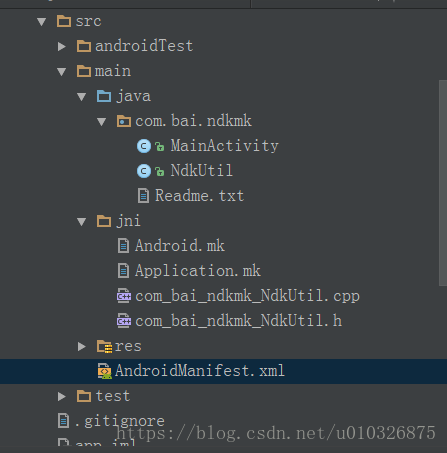
Task: Open the Application.mk file
Action: pyautogui.click(x=198, y=271)
